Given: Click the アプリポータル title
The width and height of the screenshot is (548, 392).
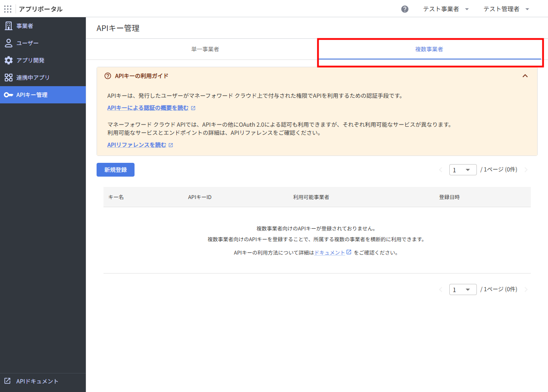Looking at the screenshot, I should coord(41,9).
